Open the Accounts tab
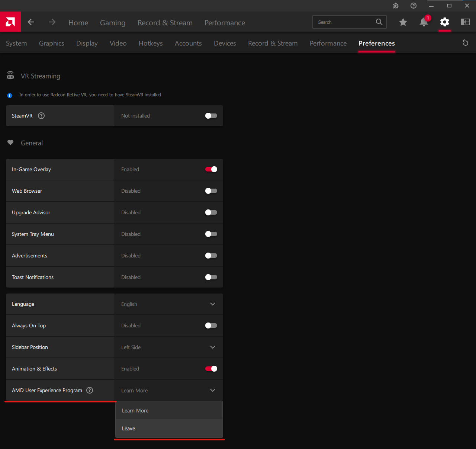 click(188, 43)
